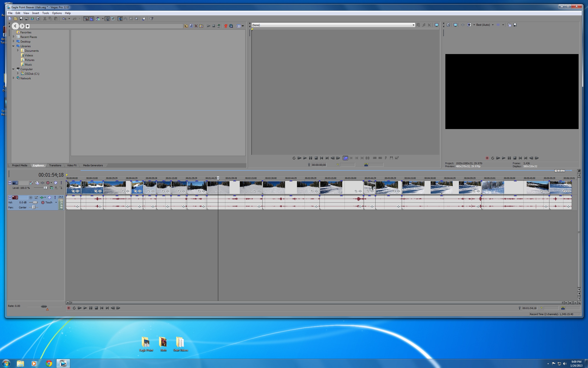Toggle Lock Envelopes to Events
588x368 pixels.
(107, 19)
